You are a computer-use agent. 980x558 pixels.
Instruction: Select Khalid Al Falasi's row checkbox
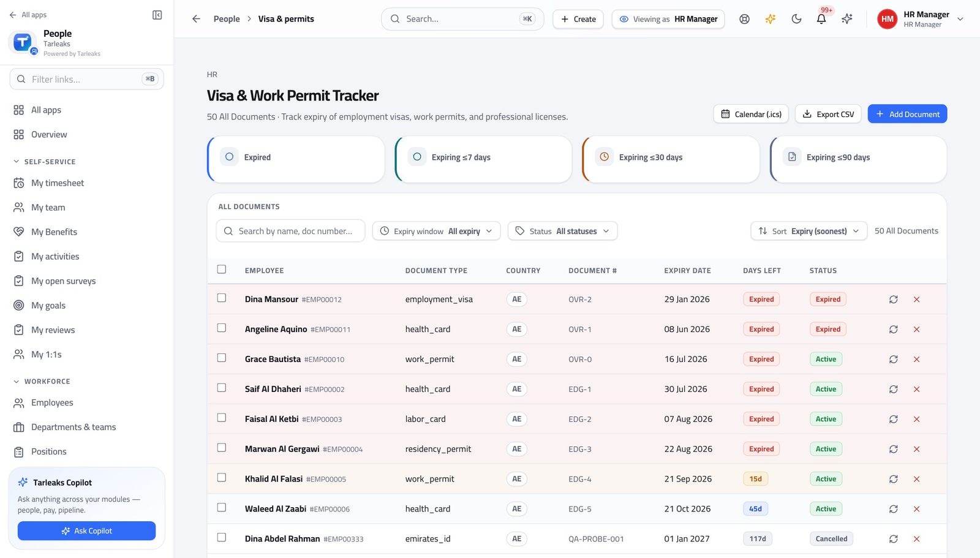(x=222, y=478)
